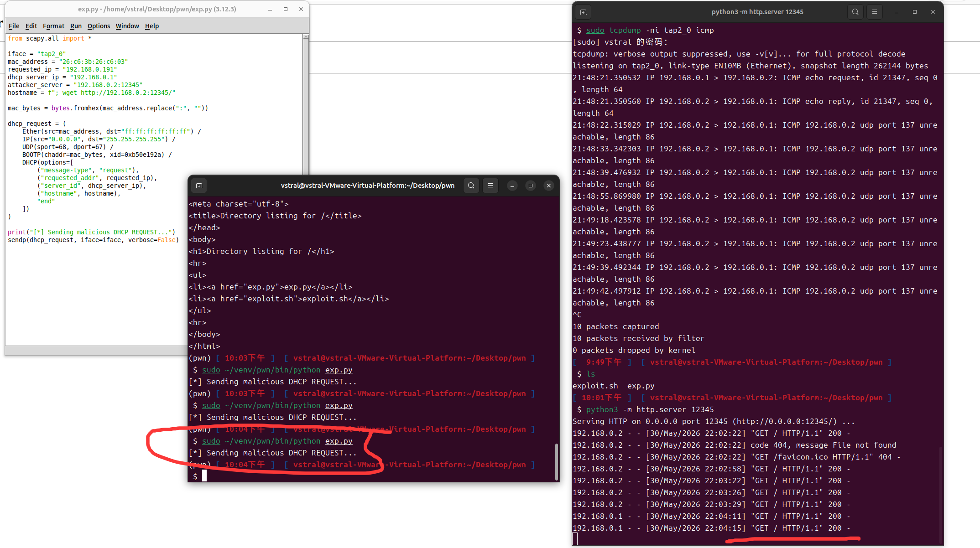Minimize the pwn terminal window
The width and height of the screenshot is (980, 548).
[512, 186]
